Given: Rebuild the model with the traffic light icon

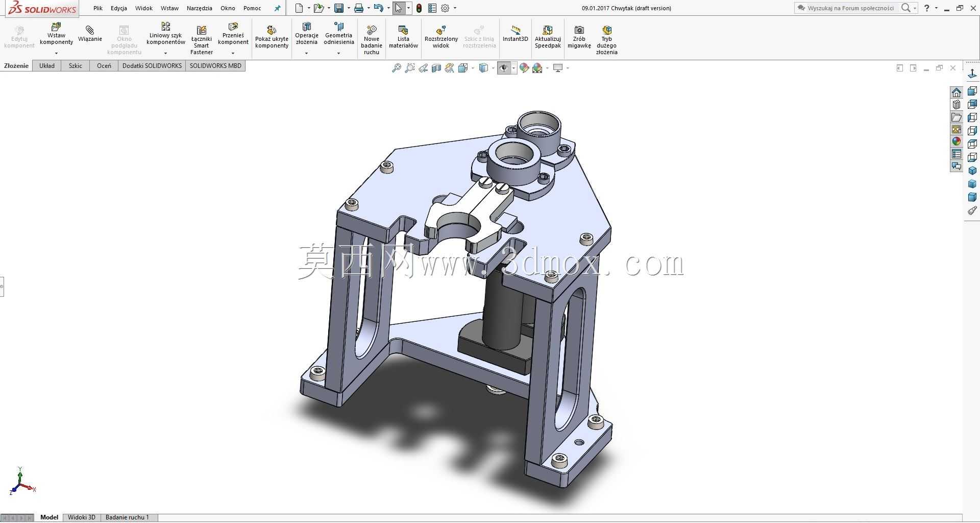Looking at the screenshot, I should click(x=419, y=8).
